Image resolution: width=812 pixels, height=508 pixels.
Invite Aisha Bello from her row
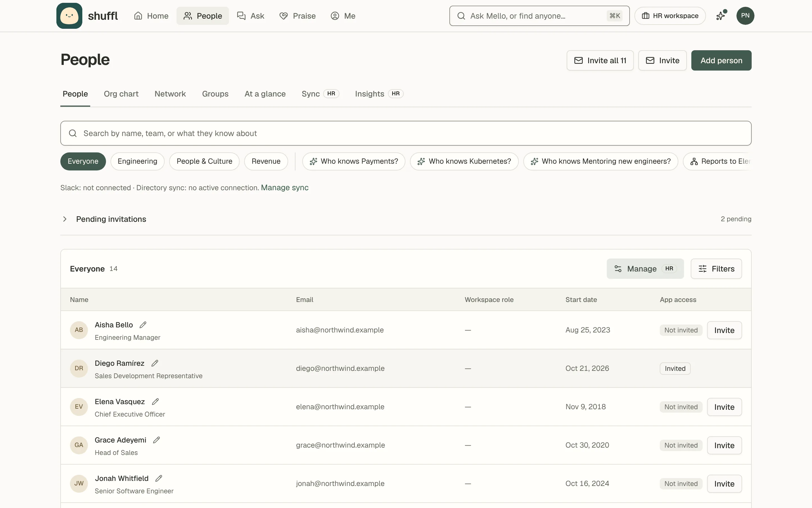(724, 330)
